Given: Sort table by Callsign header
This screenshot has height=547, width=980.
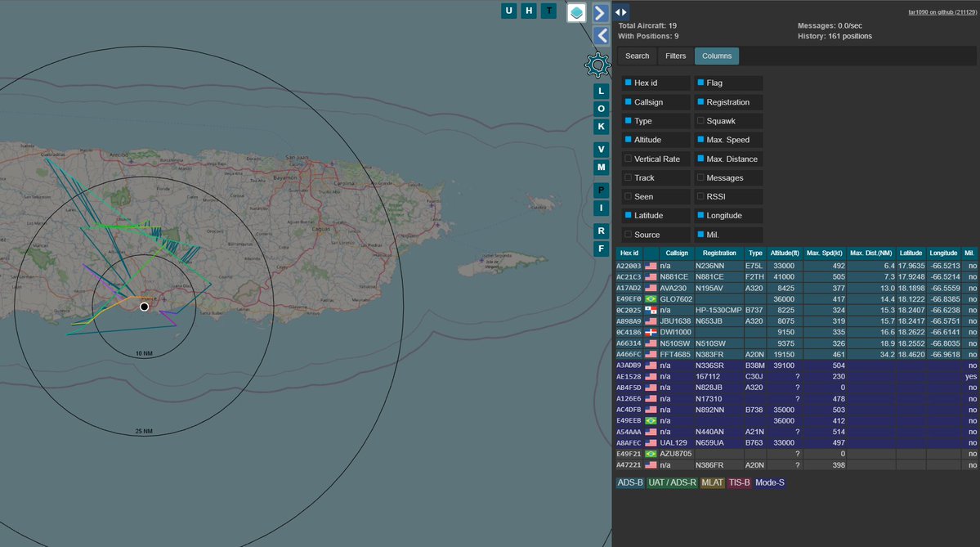Looking at the screenshot, I should coord(676,253).
